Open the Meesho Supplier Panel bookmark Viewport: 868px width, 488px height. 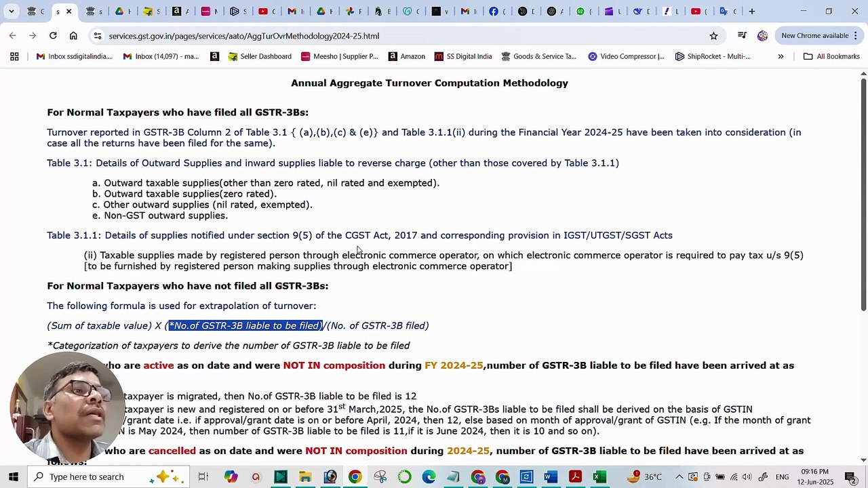[339, 56]
